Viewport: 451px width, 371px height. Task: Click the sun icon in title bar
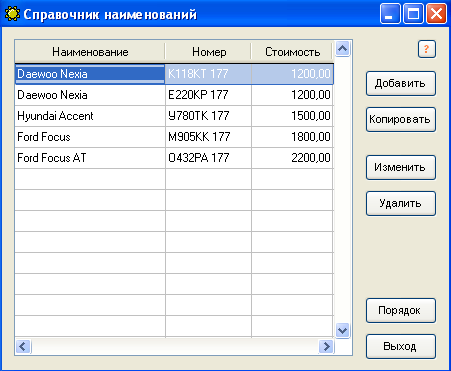pyautogui.click(x=12, y=14)
